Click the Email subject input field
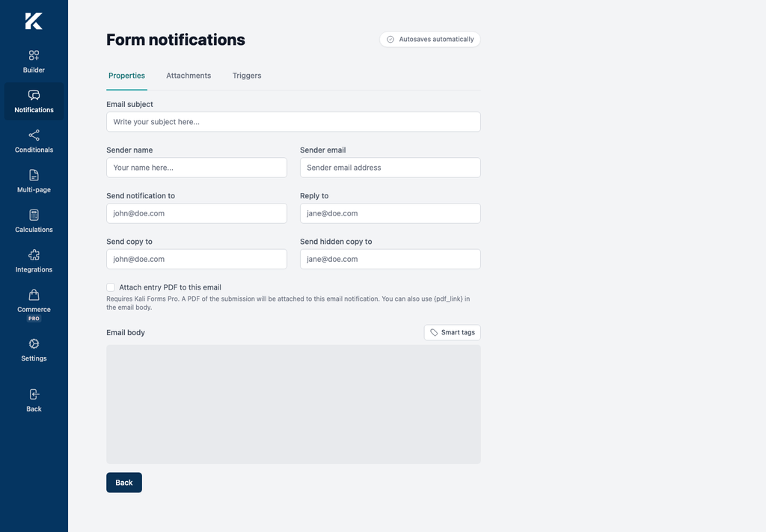 pos(293,122)
